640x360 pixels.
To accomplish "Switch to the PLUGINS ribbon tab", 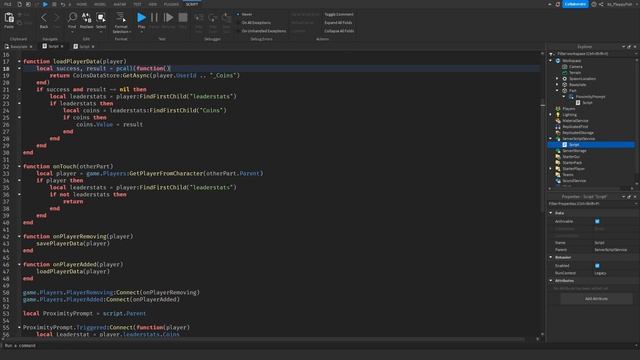I will (x=171, y=4).
